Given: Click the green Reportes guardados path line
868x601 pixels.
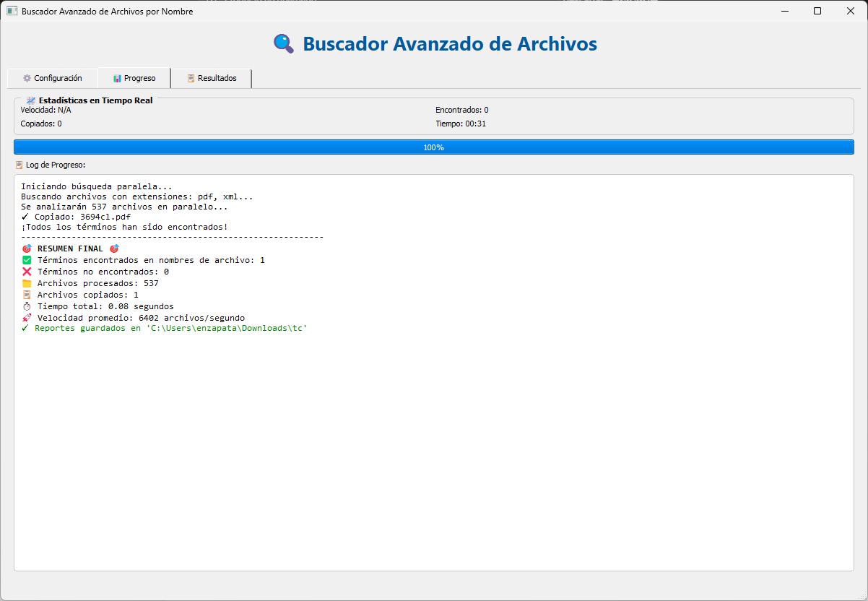Looking at the screenshot, I should (x=165, y=328).
